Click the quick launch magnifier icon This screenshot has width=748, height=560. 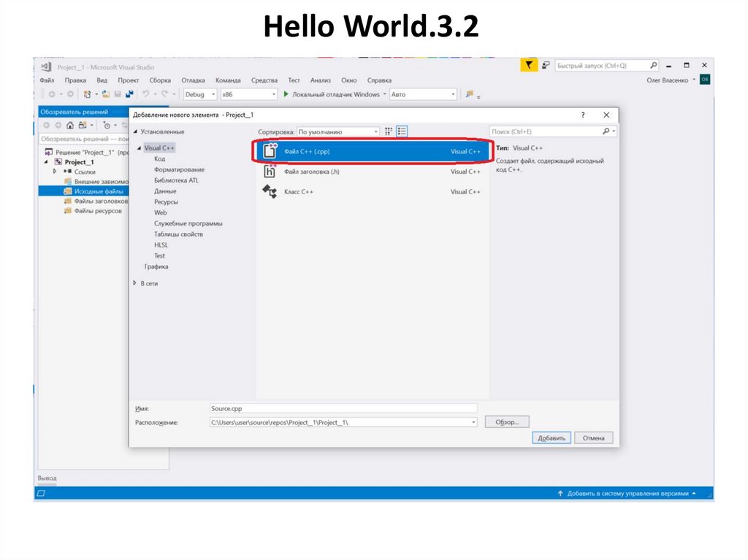[653, 65]
